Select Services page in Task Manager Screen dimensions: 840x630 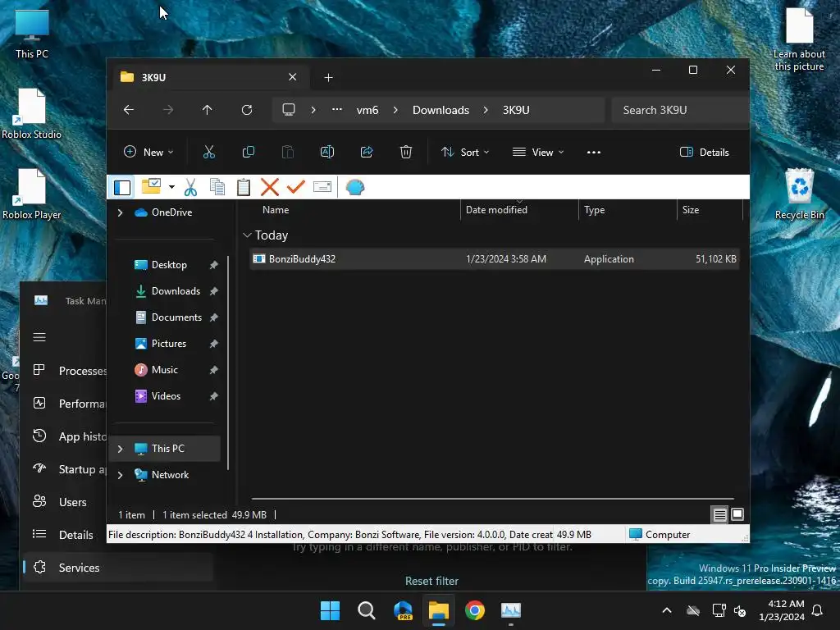118,568
